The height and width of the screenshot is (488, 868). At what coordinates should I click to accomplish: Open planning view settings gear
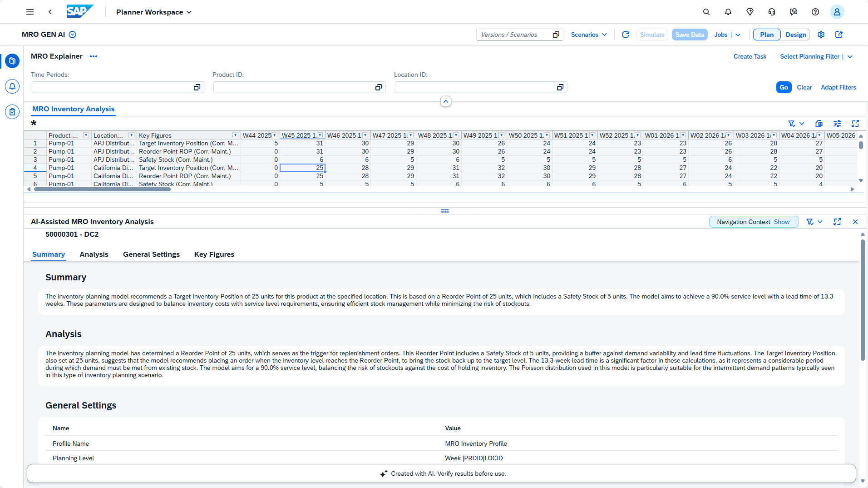click(821, 35)
